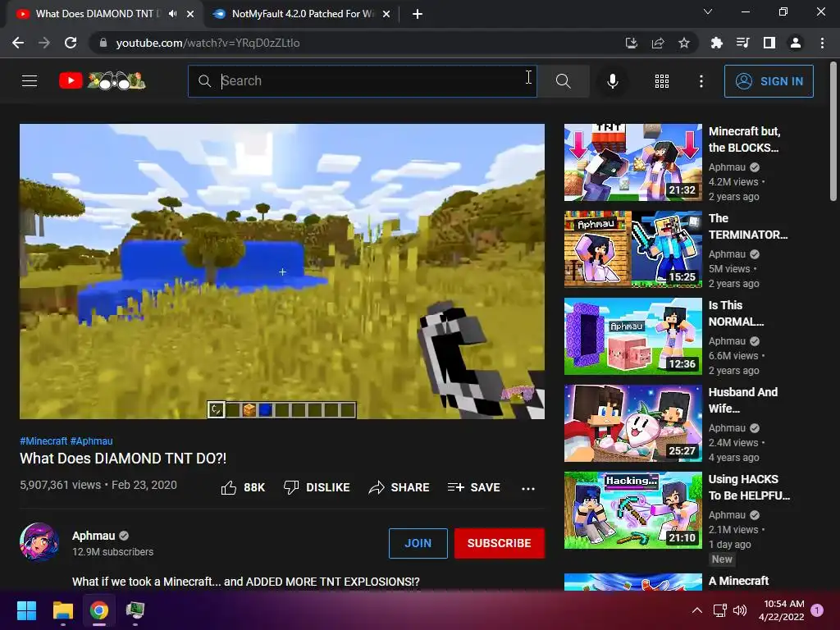Open the monitor app in taskbar
Screen dimensions: 840x630
click(135, 610)
